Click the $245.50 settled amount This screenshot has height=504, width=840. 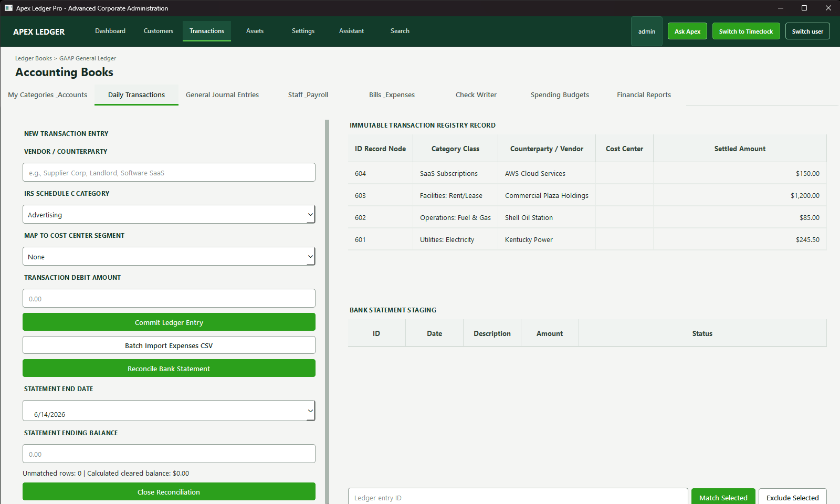pos(807,239)
